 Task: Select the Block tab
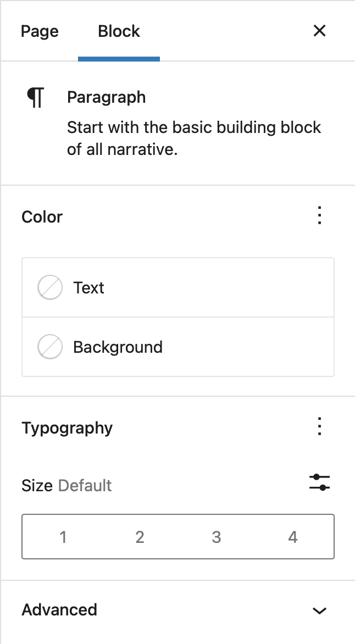point(119,31)
